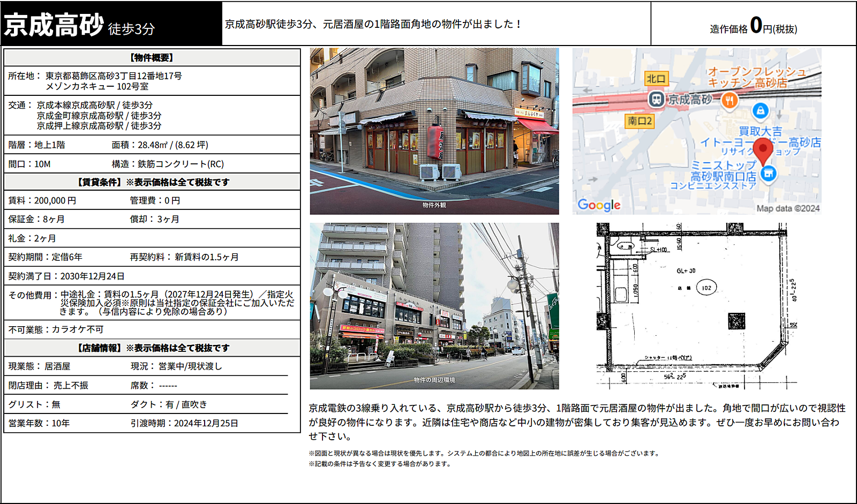The height and width of the screenshot is (504, 857).
Task: Click the blue shopping bag icon on the map
Action: (x=760, y=111)
